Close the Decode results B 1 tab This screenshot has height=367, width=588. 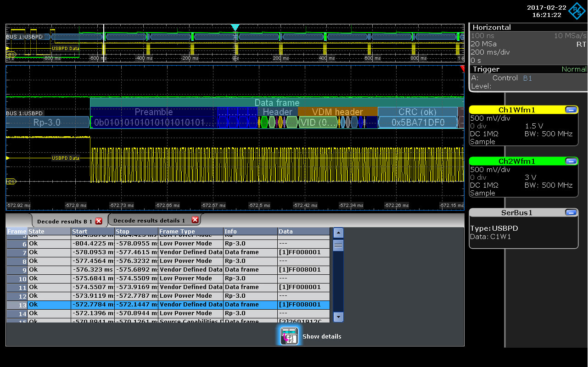(x=99, y=221)
